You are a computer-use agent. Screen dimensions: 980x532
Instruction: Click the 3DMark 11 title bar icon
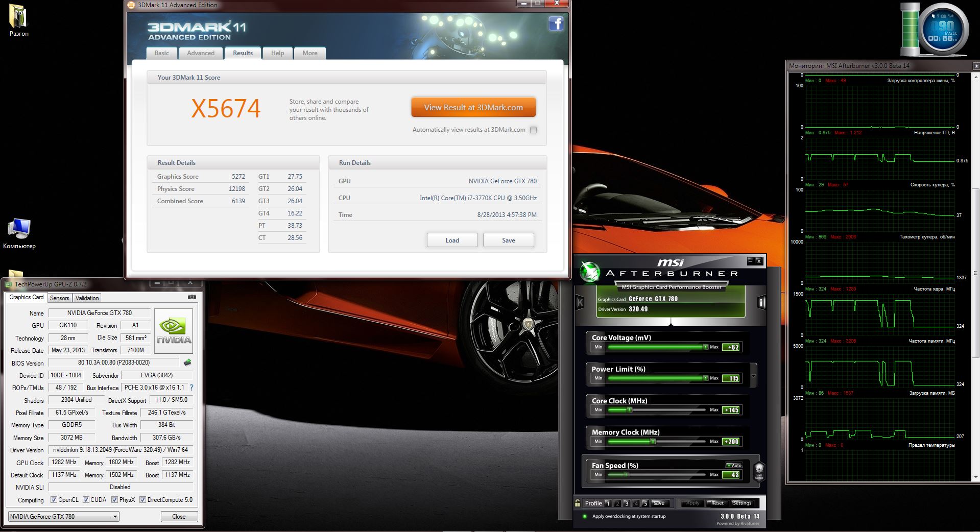[x=131, y=5]
